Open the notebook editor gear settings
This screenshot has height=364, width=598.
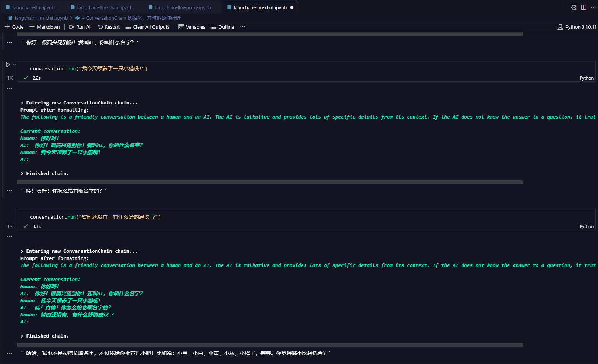(574, 7)
